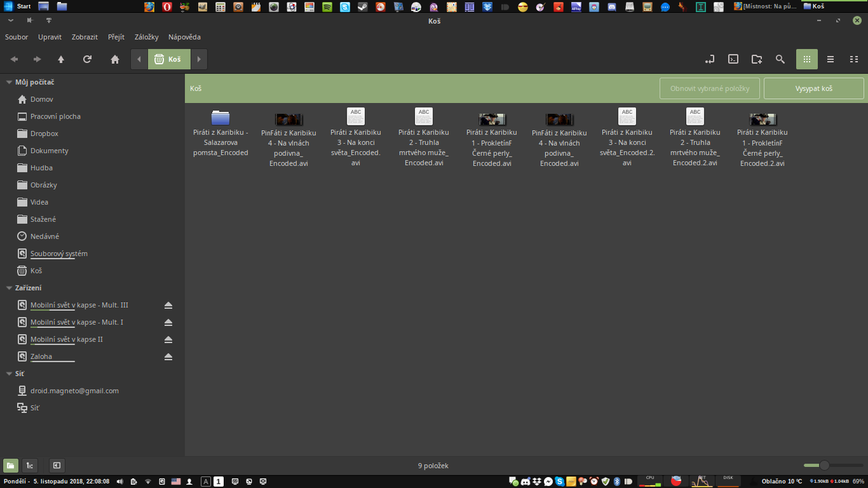Image resolution: width=868 pixels, height=488 pixels.
Task: Click the left path bar scroll arrow
Action: 139,59
